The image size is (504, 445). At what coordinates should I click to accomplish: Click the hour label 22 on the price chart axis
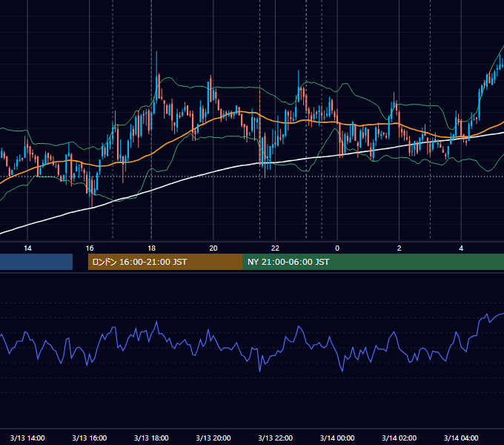(x=275, y=248)
